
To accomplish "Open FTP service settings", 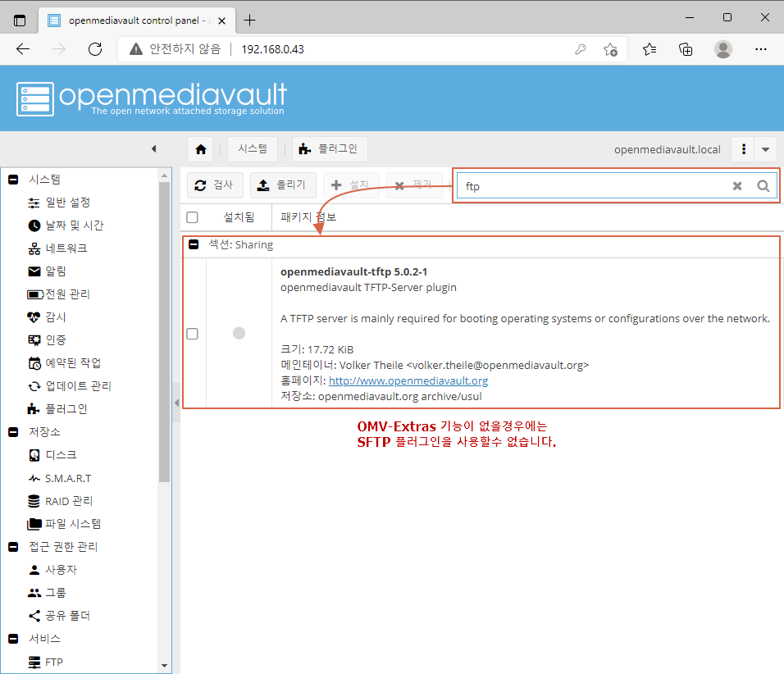I will coord(45,662).
